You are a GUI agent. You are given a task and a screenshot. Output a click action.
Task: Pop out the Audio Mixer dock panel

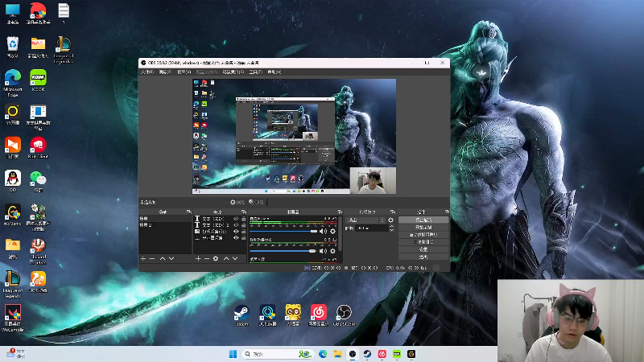[340, 212]
